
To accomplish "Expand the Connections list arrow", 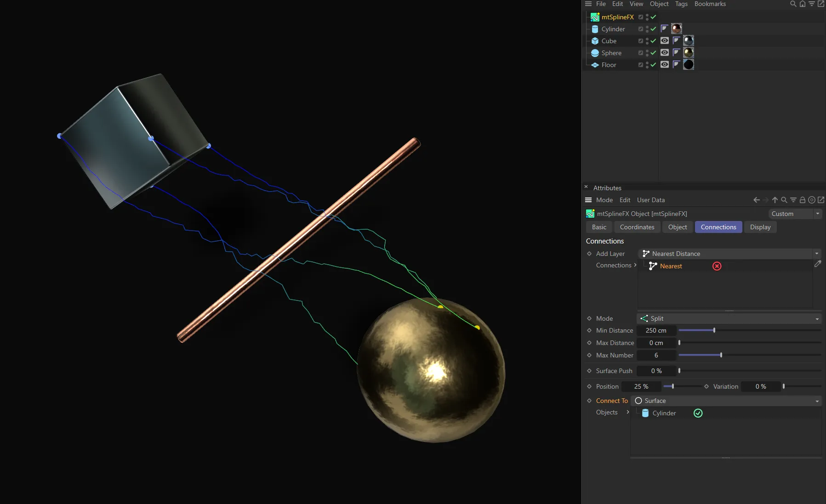I will [x=635, y=266].
